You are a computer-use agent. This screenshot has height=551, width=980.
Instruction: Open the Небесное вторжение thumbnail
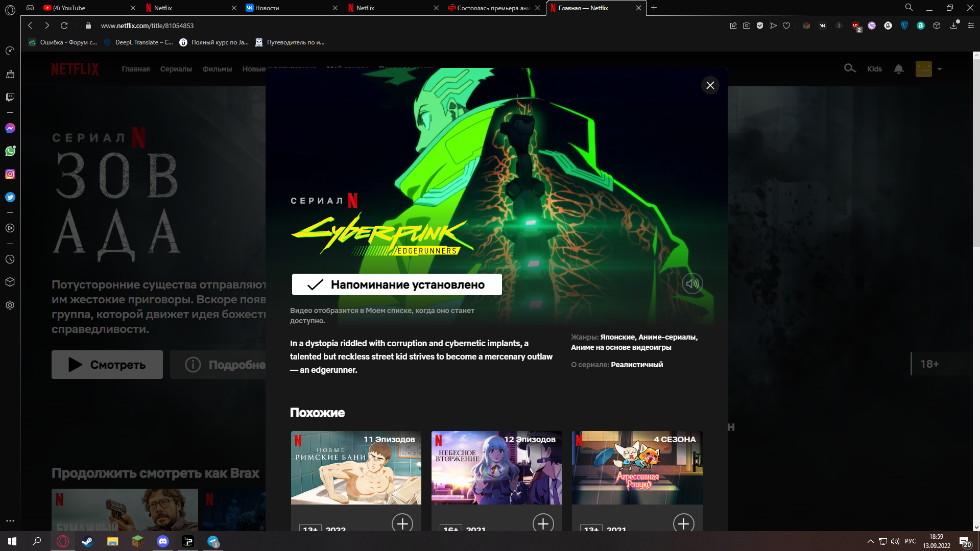(x=496, y=468)
